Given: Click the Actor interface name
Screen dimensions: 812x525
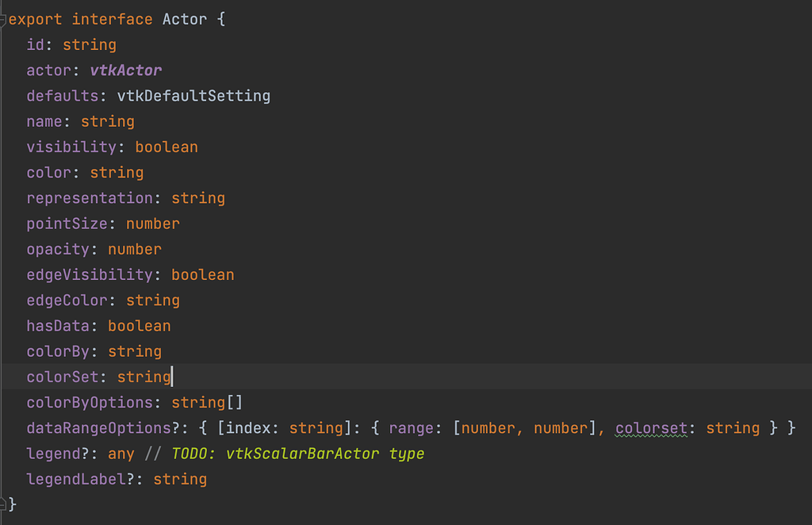Looking at the screenshot, I should pyautogui.click(x=184, y=18).
